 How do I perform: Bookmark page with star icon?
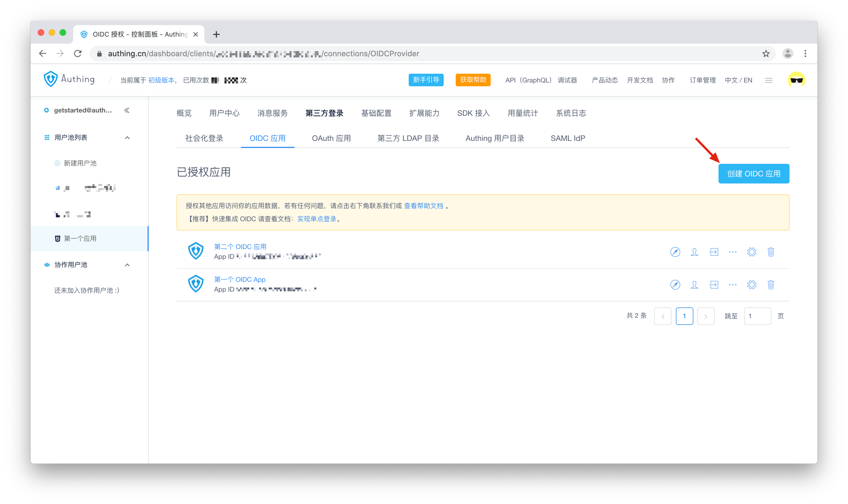point(766,54)
